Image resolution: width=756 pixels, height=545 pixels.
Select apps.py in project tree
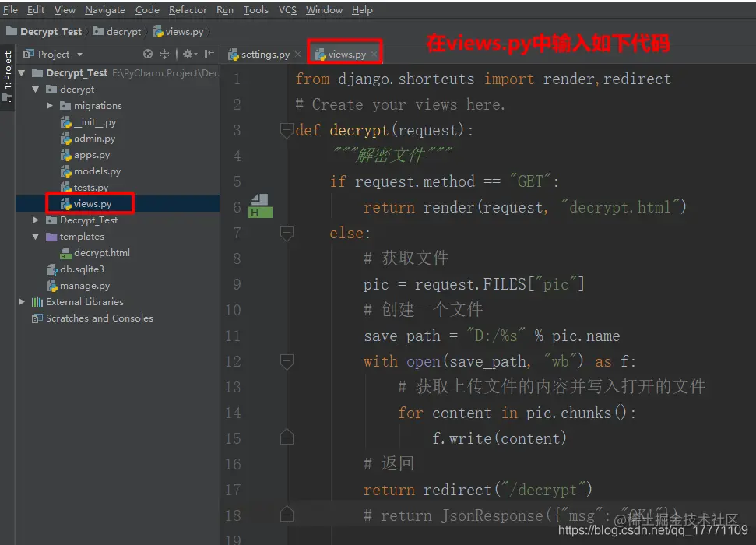(x=118, y=155)
